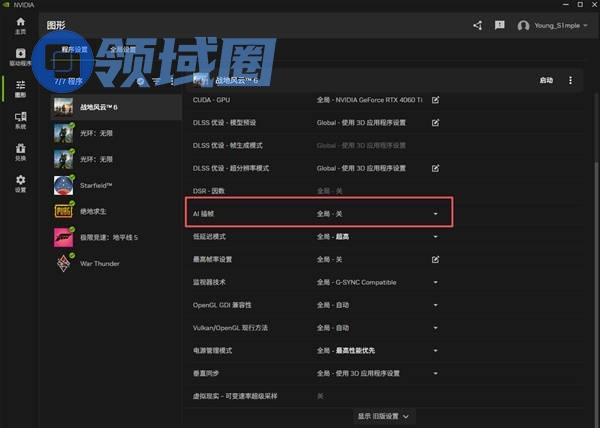Expand 显示 旧版设置 section
This screenshot has height=428, width=600.
pos(383,415)
